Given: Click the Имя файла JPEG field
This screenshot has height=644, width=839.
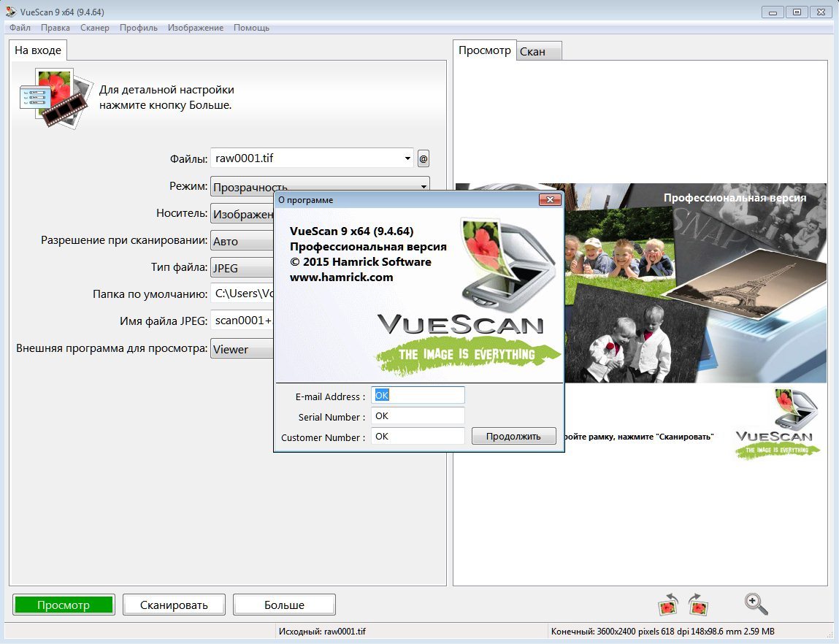Looking at the screenshot, I should tap(242, 321).
